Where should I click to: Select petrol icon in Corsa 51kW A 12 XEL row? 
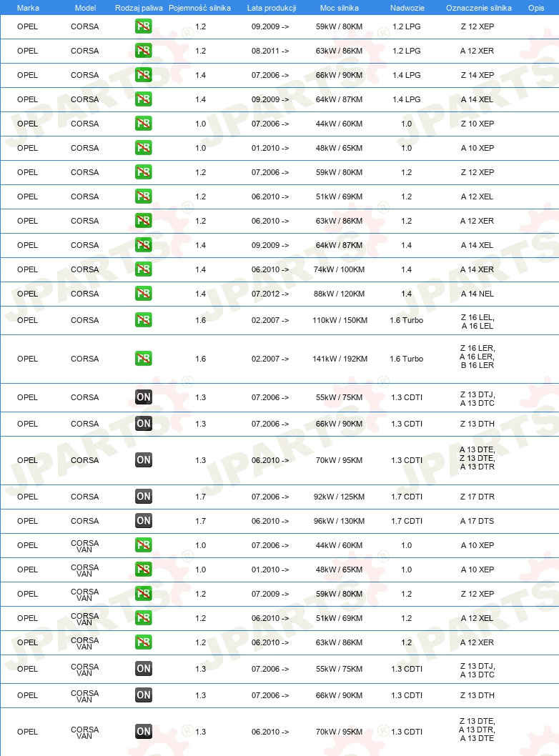point(143,197)
